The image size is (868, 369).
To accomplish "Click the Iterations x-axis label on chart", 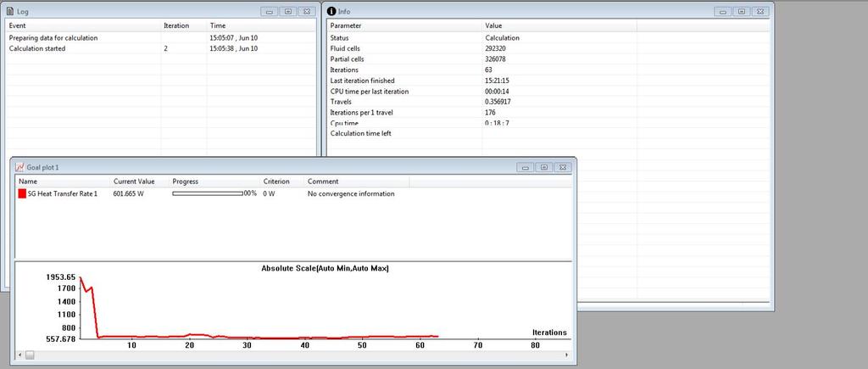I will [x=549, y=333].
